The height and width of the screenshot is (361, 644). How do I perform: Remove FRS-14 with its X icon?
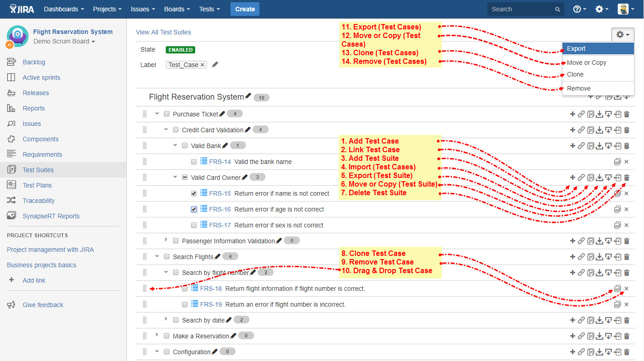click(626, 162)
